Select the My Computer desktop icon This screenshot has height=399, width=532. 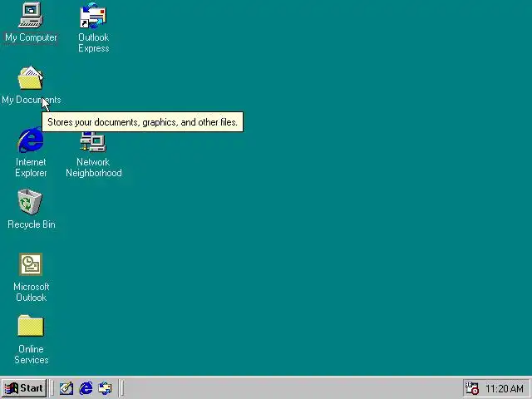click(x=31, y=15)
